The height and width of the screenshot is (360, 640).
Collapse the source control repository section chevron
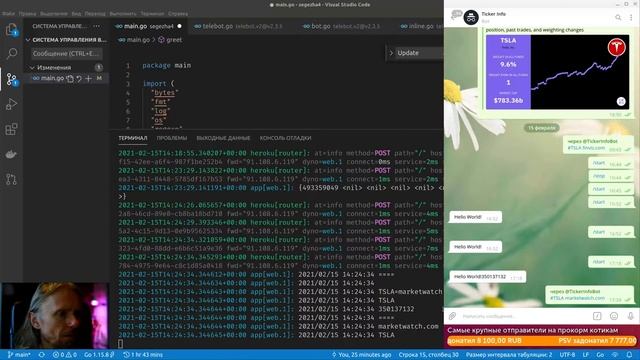coord(28,40)
